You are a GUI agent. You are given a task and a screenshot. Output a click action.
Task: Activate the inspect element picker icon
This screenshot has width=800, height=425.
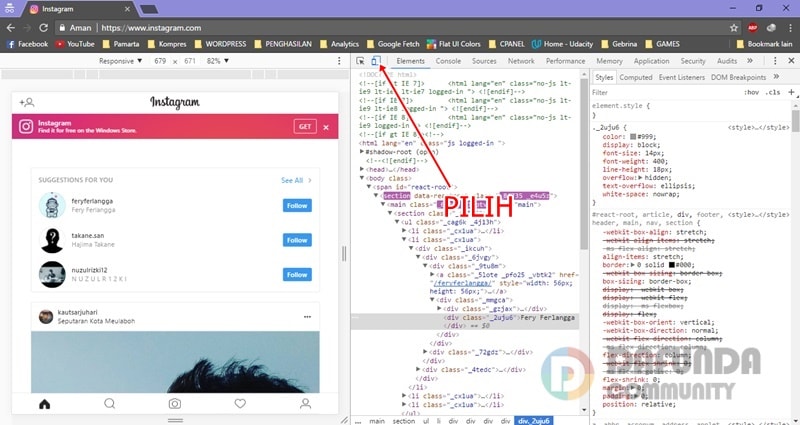click(360, 61)
